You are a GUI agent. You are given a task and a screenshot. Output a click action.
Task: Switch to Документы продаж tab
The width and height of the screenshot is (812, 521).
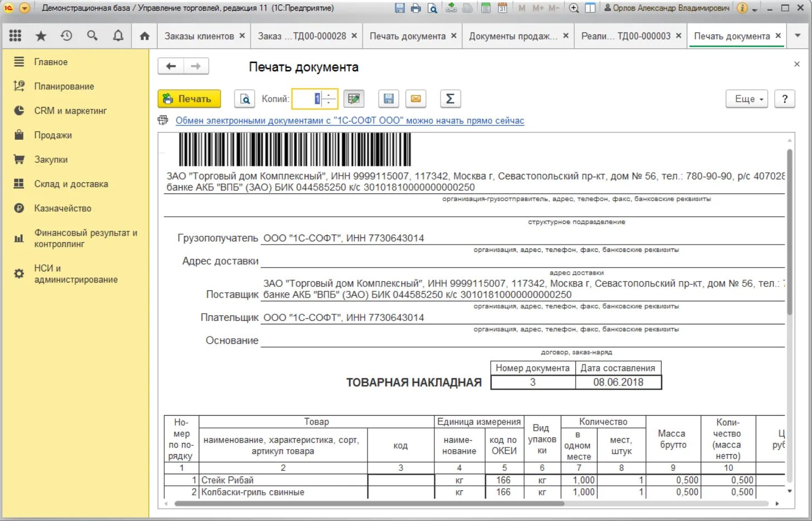[513, 36]
